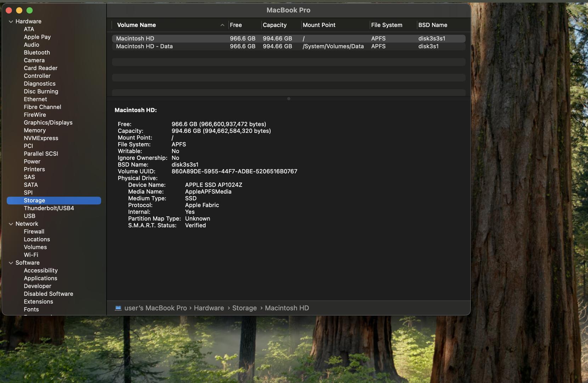Open the Camera item
The width and height of the screenshot is (588, 383).
pos(34,61)
